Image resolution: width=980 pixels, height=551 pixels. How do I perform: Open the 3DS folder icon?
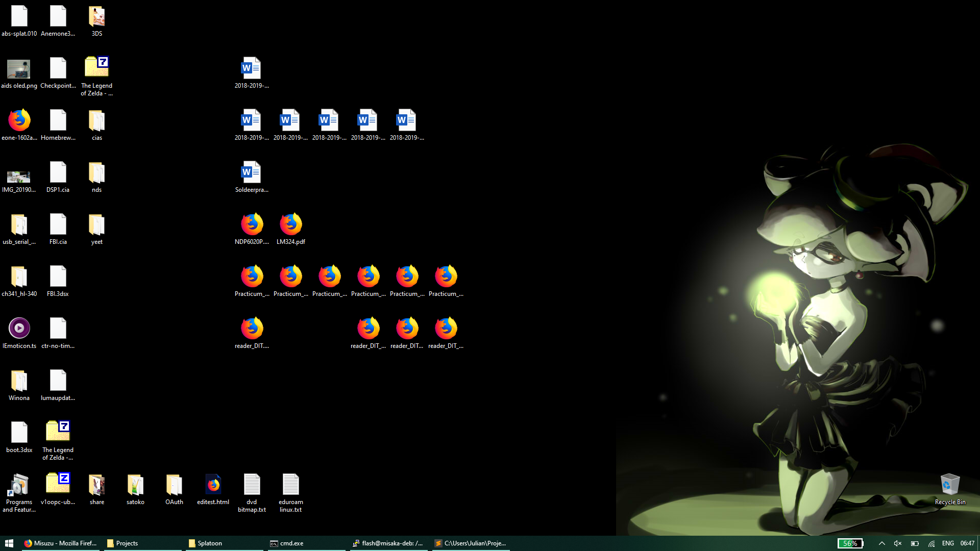click(x=96, y=21)
